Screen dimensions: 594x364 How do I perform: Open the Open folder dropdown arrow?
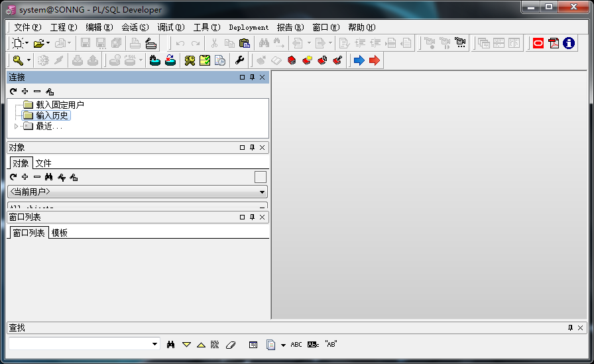coord(48,43)
